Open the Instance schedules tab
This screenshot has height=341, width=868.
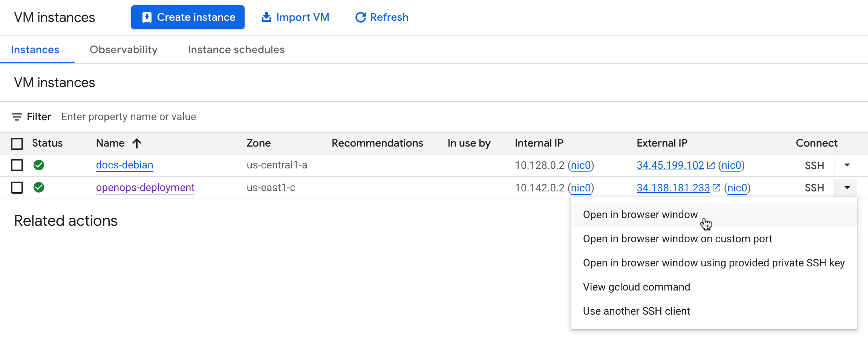[x=236, y=49]
